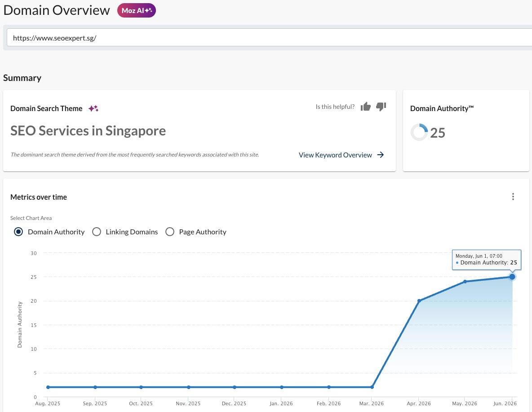Screen dimensions: 532x412
Task: Click the Dec. 2025 data point on chart
Action: tap(234, 387)
